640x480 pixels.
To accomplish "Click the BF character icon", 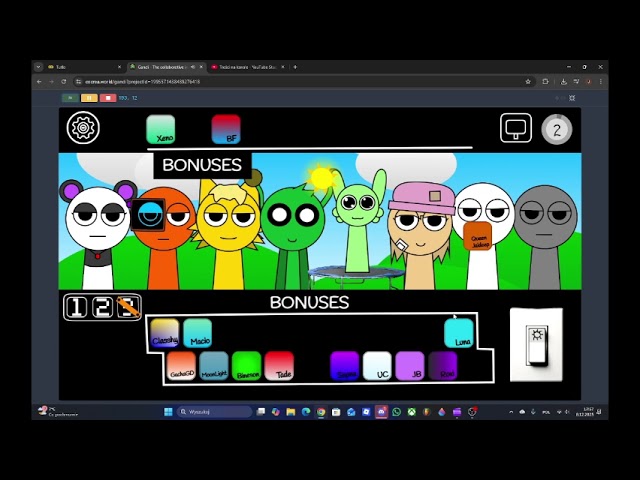I will [226, 129].
